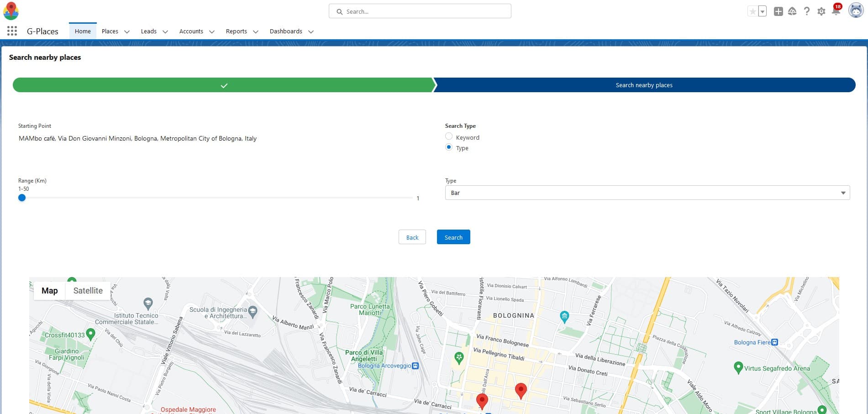The width and height of the screenshot is (868, 414).
Task: Click the MAMbo café starting point address
Action: (x=137, y=138)
